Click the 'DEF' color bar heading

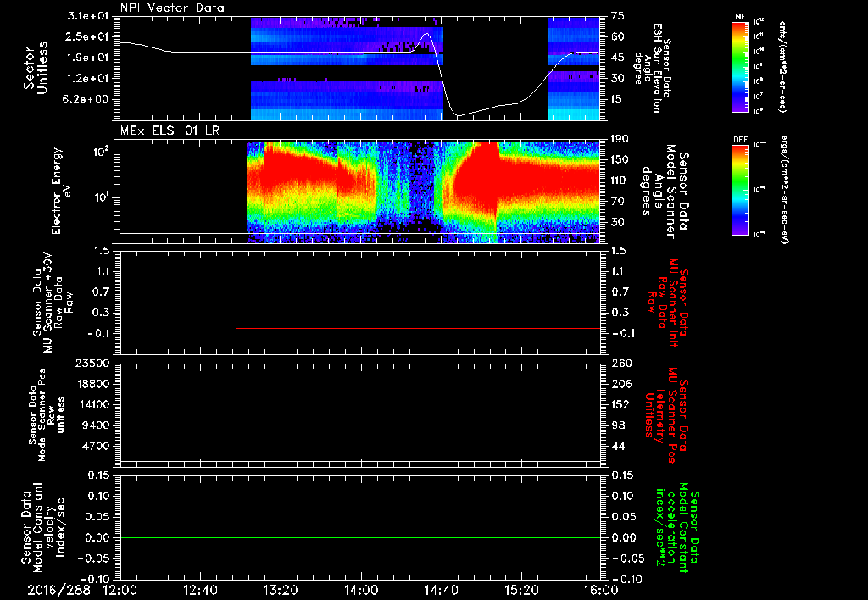(741, 140)
